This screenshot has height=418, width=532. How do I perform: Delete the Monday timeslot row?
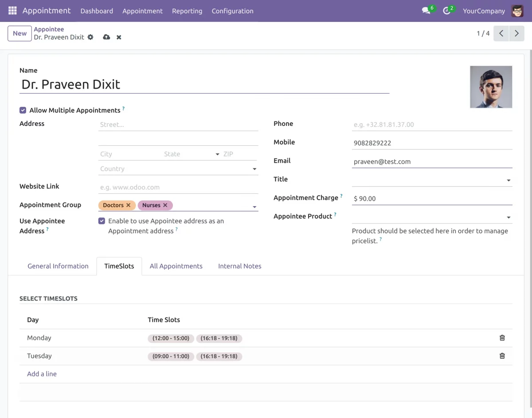point(502,338)
